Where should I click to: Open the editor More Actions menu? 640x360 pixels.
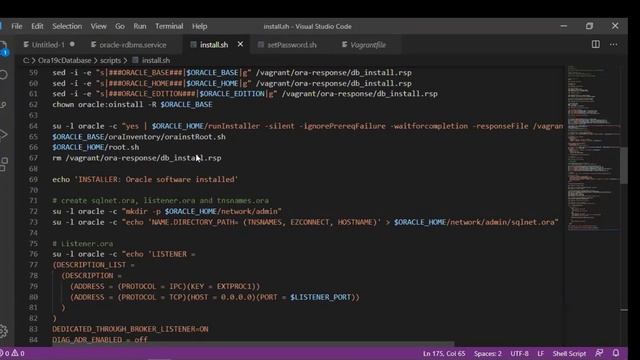pos(613,44)
